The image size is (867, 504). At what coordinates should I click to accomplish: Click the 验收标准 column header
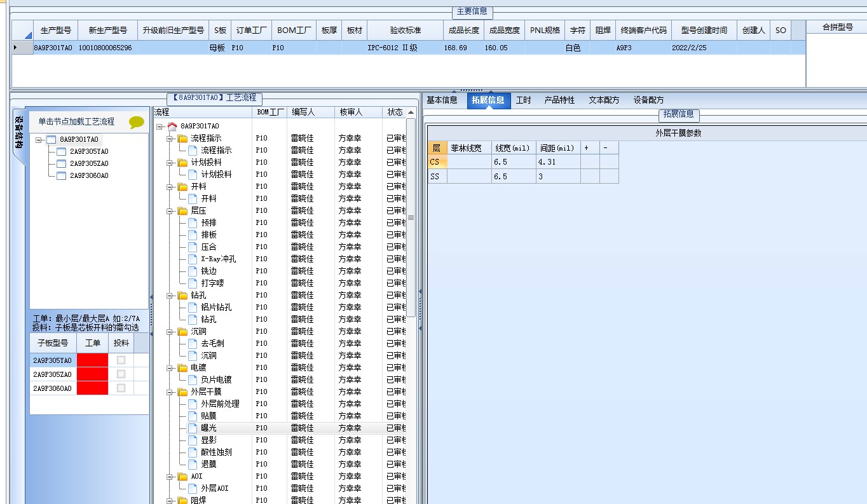click(405, 31)
